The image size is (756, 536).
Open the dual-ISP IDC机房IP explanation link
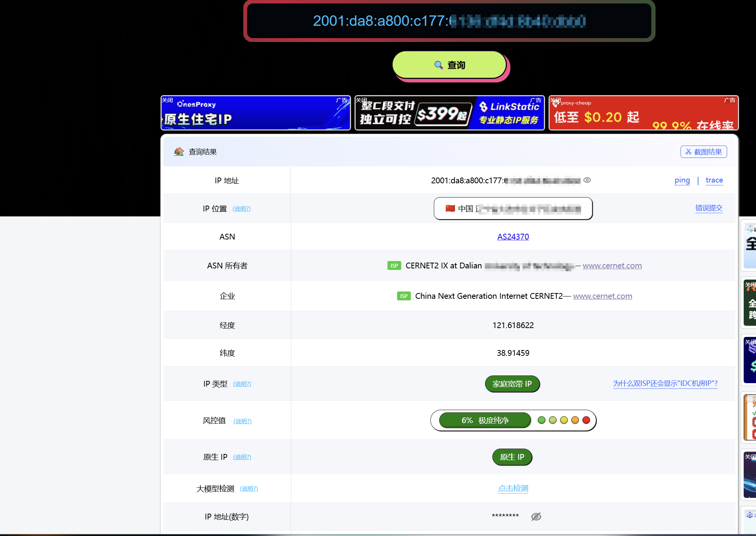[666, 384]
